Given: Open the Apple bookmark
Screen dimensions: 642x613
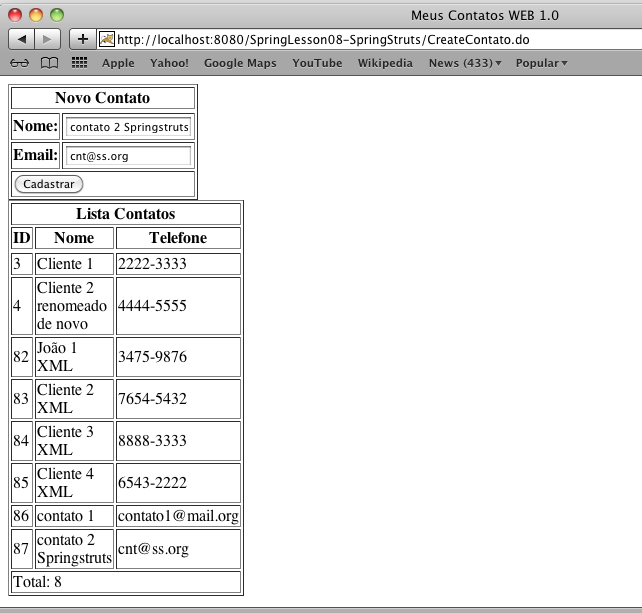Looking at the screenshot, I should click(118, 63).
